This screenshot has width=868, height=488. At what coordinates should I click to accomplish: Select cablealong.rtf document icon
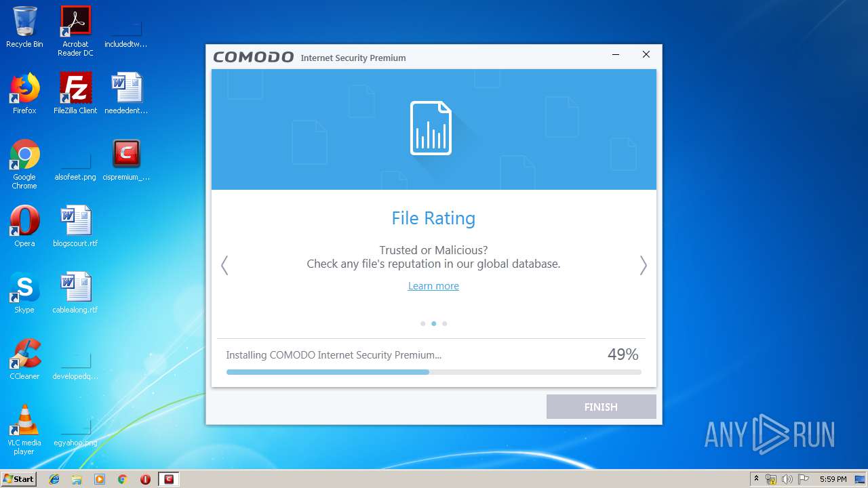coord(75,293)
